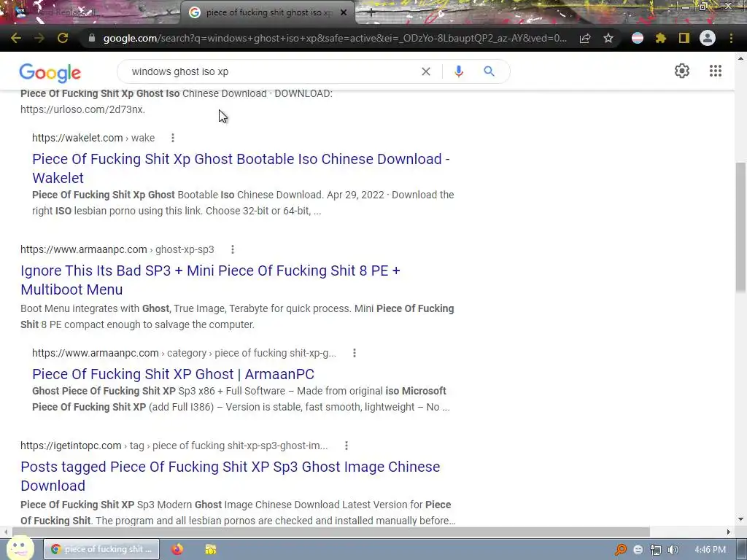Open the XP Ghost | ArmaanPC link
The width and height of the screenshot is (747, 560).
173,374
